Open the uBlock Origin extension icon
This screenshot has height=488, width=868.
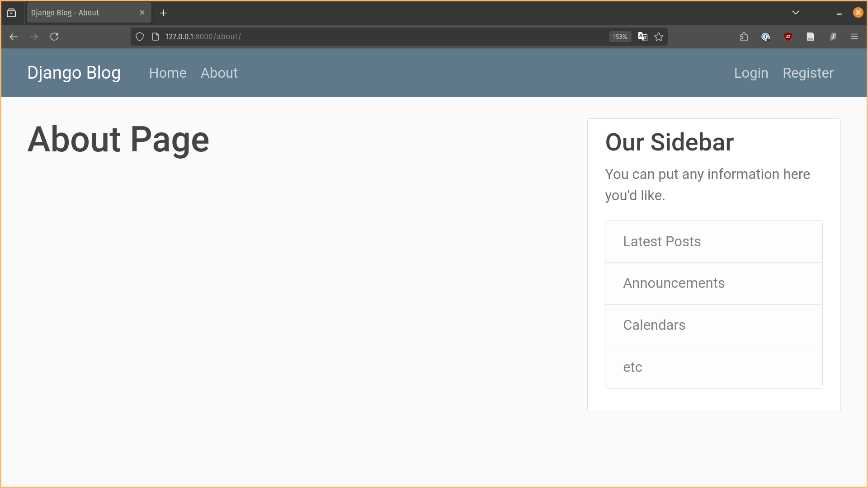(x=788, y=37)
